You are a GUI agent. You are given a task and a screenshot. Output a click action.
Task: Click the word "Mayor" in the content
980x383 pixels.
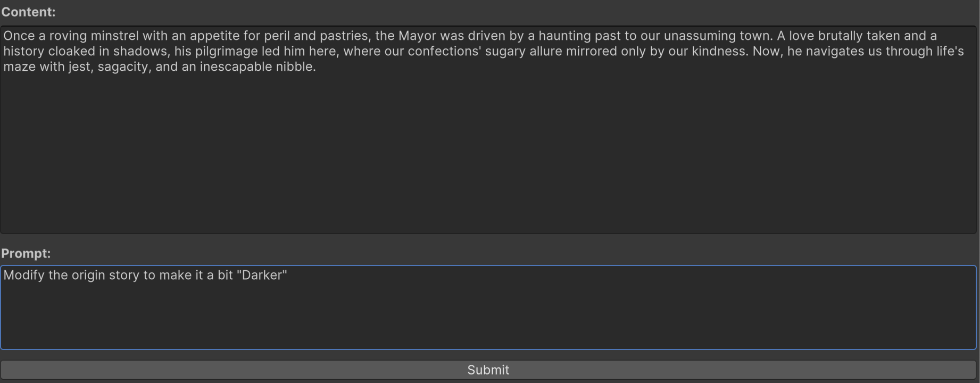tap(417, 36)
